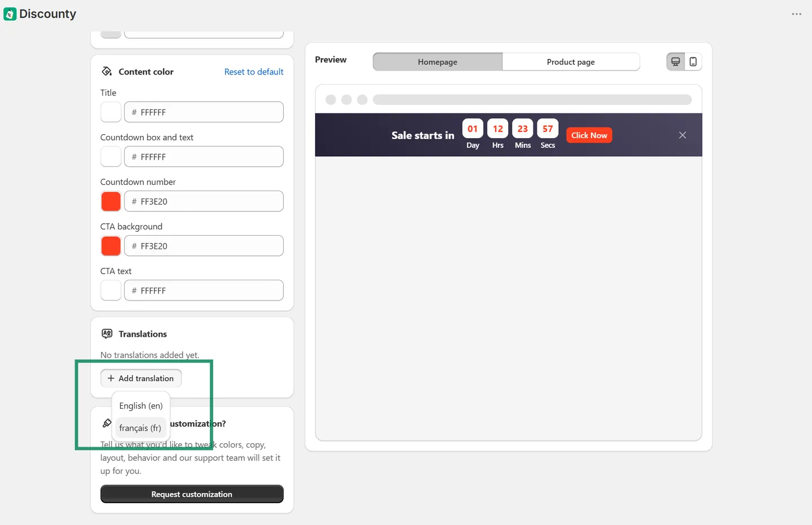Click the 'No translations added yet.' text
This screenshot has width=812, height=525.
150,355
